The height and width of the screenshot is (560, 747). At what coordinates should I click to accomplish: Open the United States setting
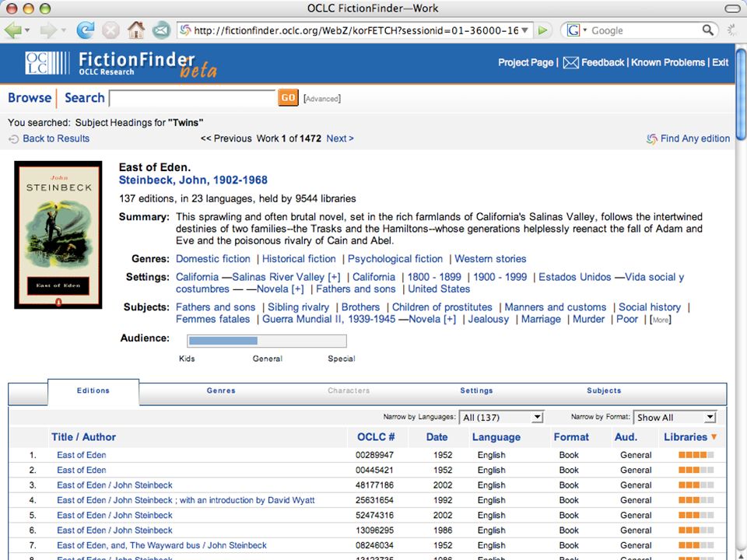[x=439, y=289]
